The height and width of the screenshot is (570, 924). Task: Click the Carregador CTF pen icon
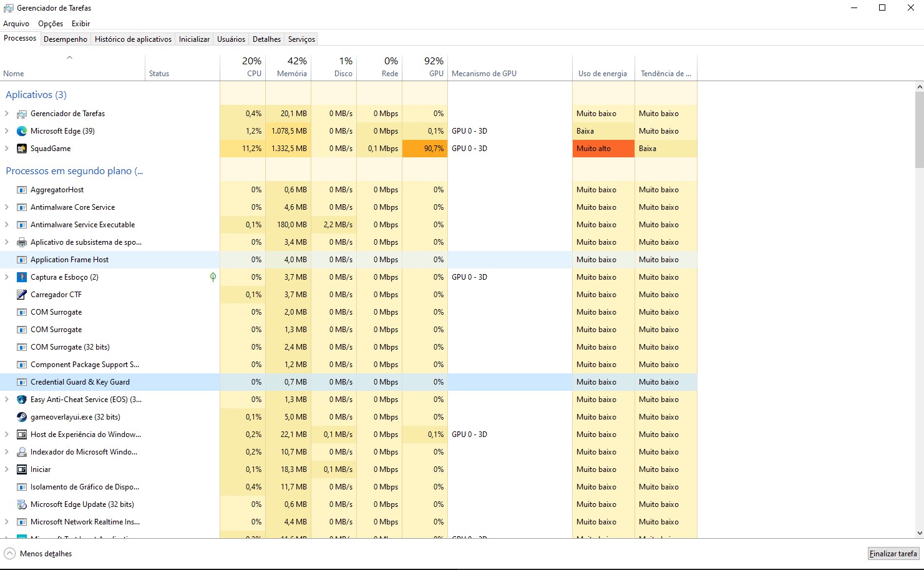coord(21,294)
